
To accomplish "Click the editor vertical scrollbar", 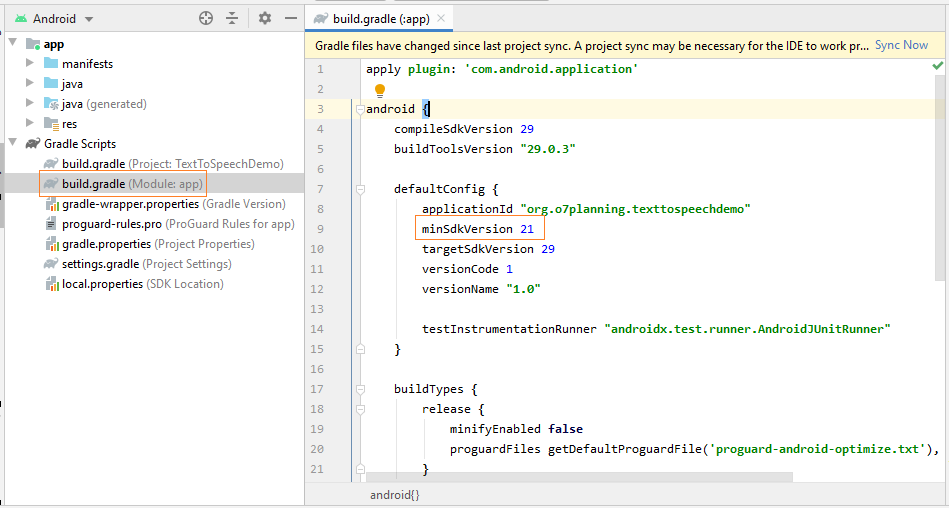I will [x=939, y=179].
